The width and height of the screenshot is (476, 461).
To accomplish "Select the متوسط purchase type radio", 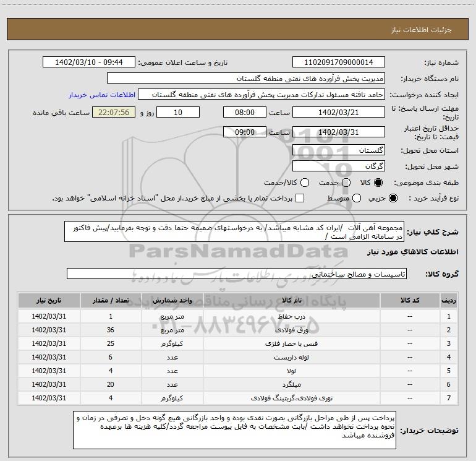I will 357,198.
